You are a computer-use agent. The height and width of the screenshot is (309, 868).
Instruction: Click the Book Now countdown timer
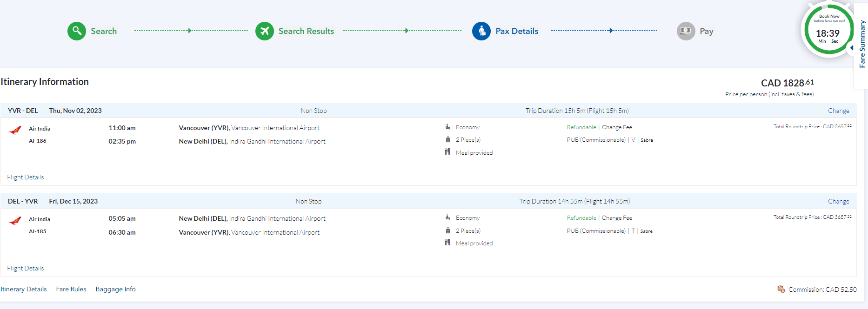828,31
